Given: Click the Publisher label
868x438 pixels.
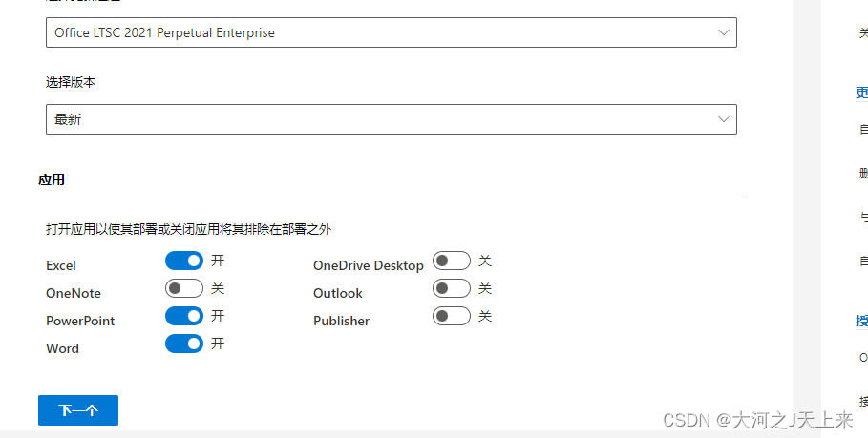Looking at the screenshot, I should point(342,321).
